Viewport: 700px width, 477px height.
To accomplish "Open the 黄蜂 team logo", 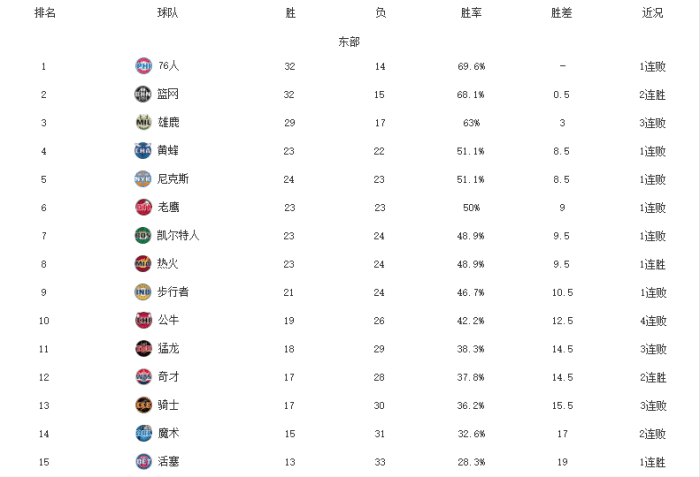I will [x=142, y=151].
